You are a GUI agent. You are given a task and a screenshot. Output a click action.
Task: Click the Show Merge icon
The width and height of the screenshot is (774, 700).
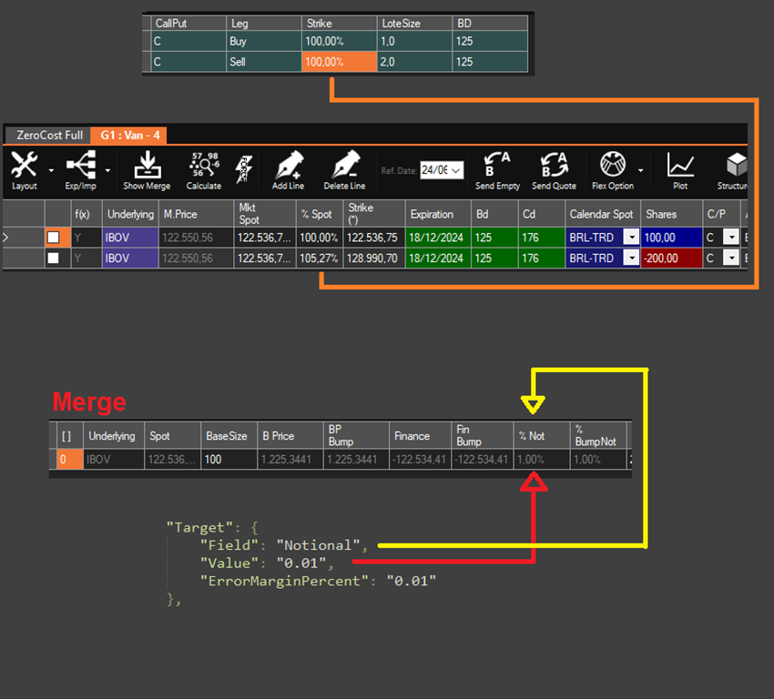[146, 167]
